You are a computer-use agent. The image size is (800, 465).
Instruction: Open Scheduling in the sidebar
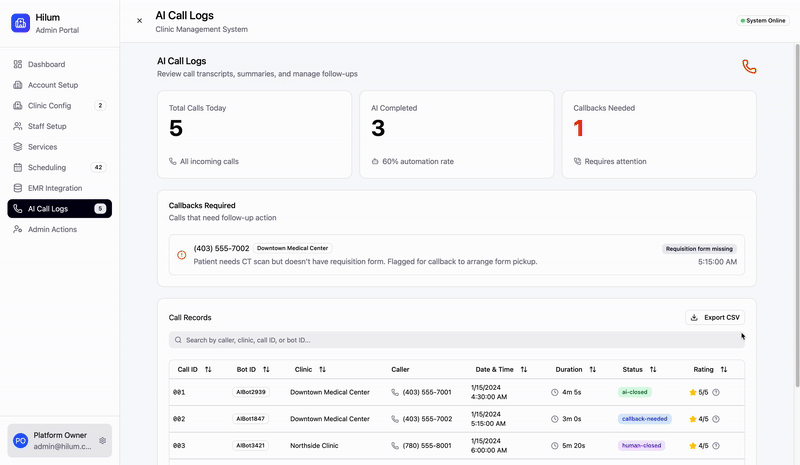(47, 167)
